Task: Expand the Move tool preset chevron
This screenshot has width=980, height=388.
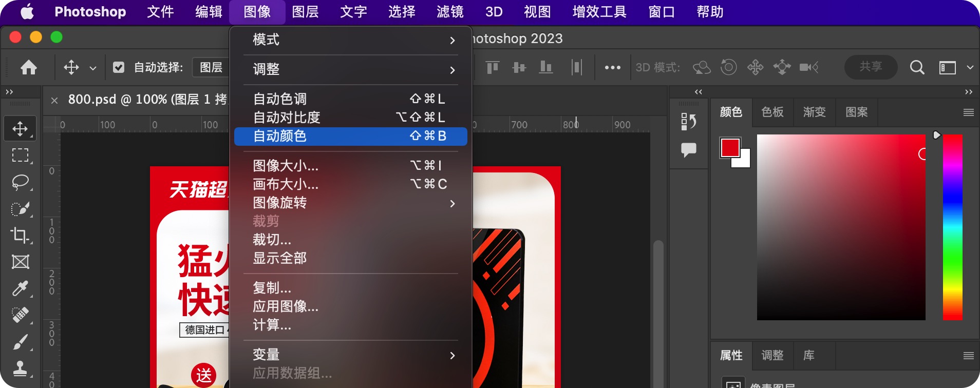Action: pyautogui.click(x=93, y=68)
